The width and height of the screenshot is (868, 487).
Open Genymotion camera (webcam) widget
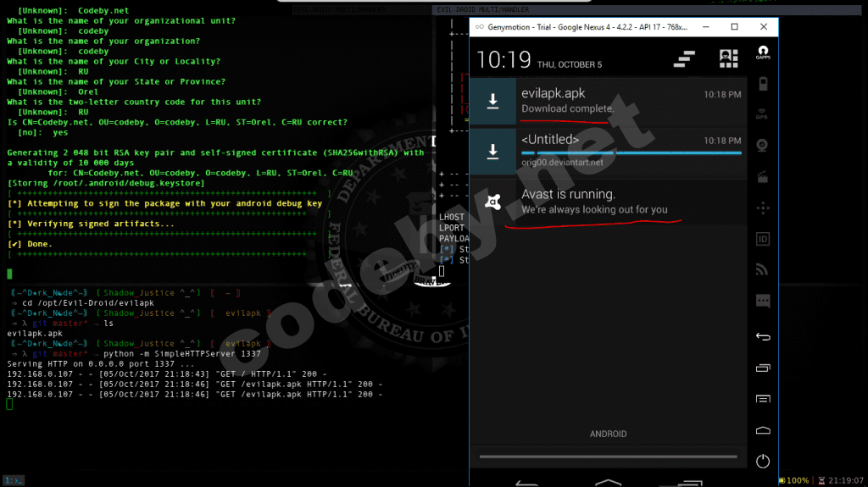763,146
